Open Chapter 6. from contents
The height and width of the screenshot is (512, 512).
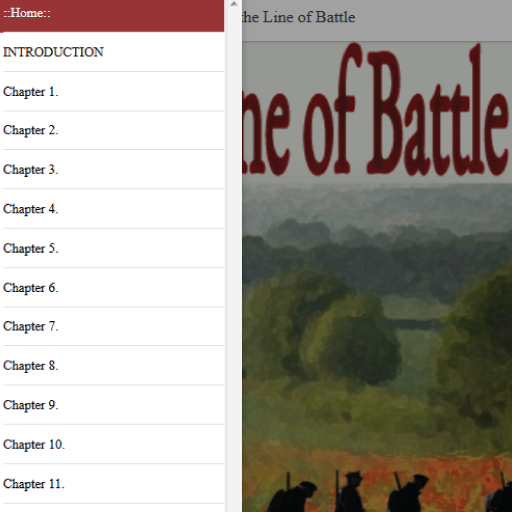tap(113, 288)
